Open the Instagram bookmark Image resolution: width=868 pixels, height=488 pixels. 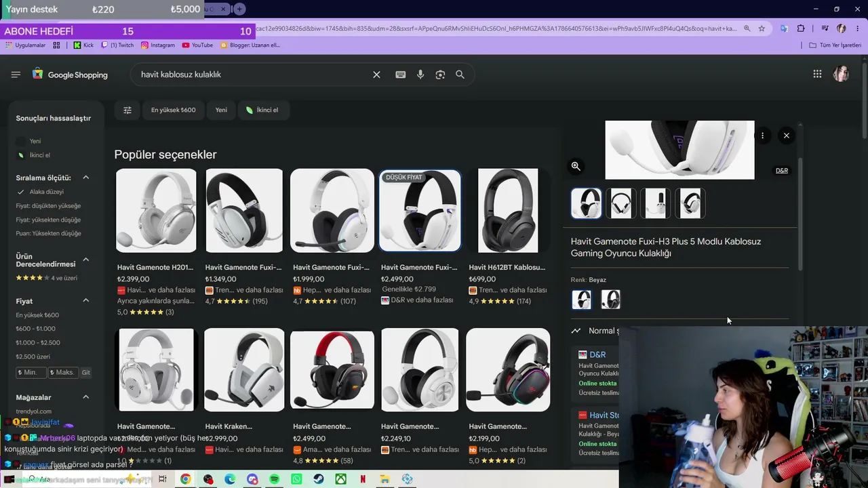click(157, 45)
